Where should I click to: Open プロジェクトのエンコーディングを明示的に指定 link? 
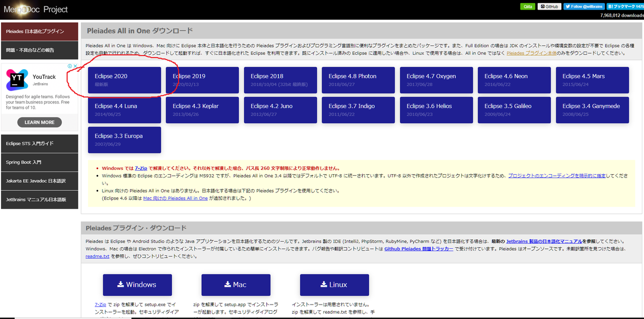point(556,175)
